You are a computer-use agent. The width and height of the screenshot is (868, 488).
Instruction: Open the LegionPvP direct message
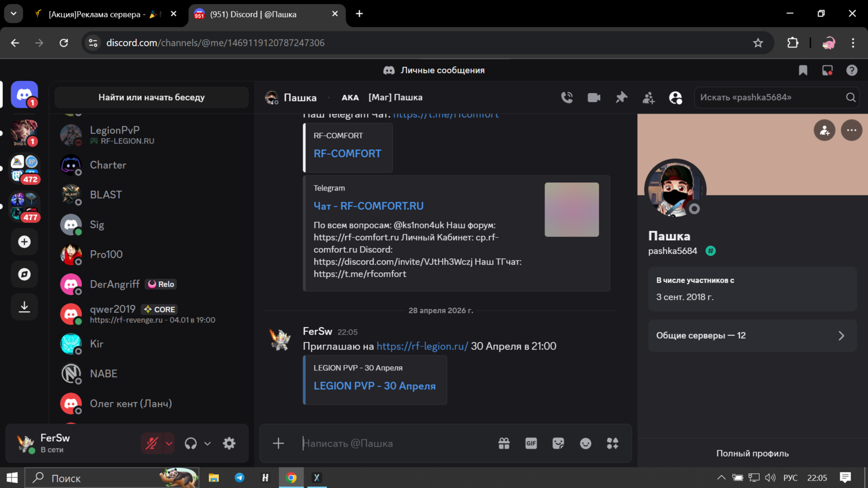[152, 135]
